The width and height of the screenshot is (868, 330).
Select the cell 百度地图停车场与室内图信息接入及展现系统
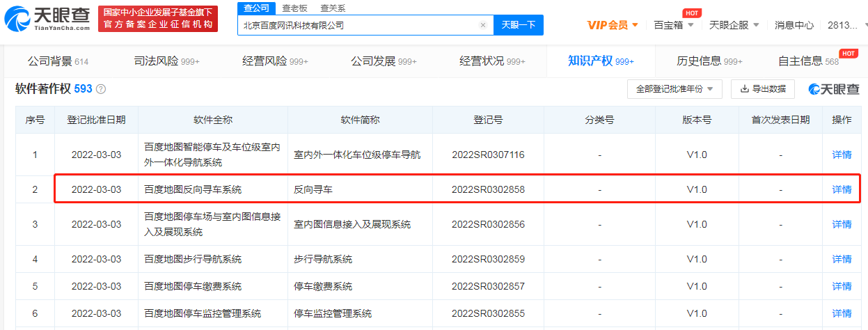[212, 224]
